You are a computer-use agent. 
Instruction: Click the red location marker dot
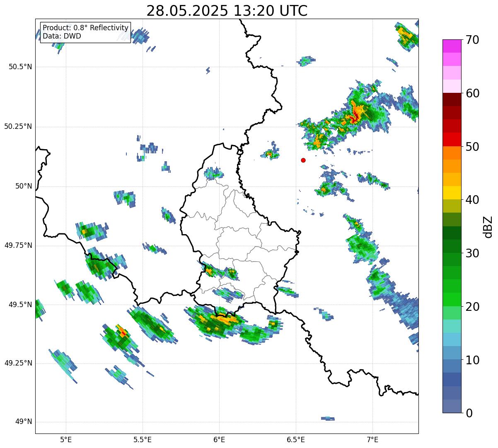click(x=303, y=160)
